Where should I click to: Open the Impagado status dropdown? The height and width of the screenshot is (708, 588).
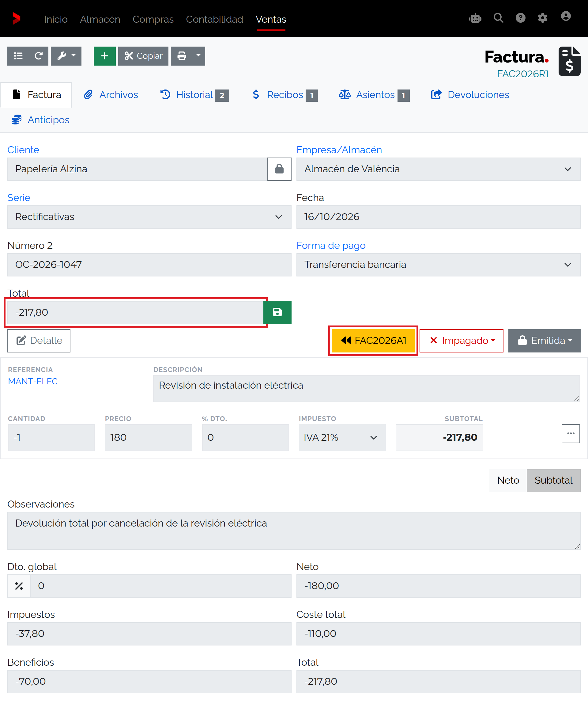pyautogui.click(x=461, y=341)
